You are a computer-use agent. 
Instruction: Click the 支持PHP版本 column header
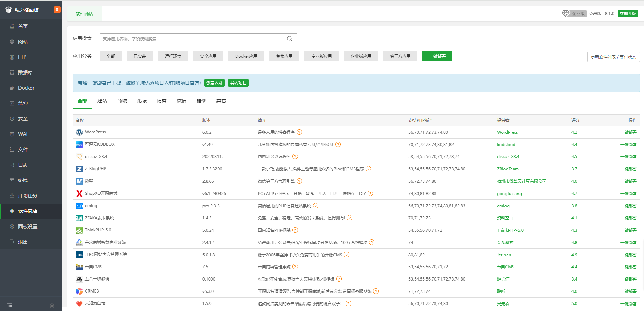coord(420,120)
